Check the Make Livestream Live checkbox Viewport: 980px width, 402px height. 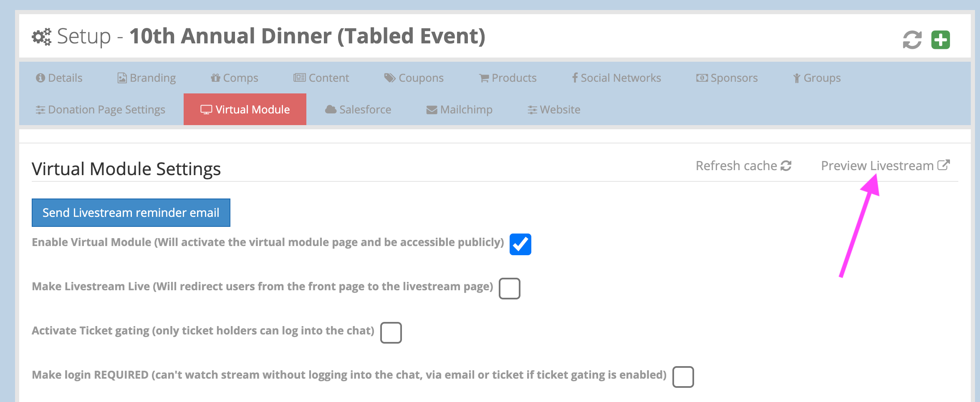[x=509, y=289]
